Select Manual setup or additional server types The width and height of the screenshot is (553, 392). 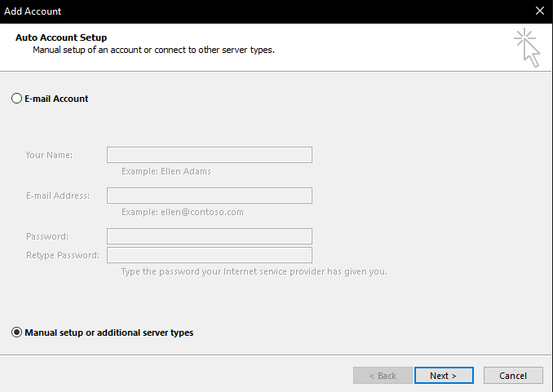pos(16,333)
